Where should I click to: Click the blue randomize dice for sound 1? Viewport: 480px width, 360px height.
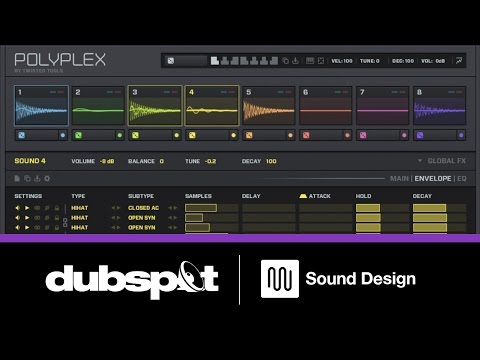pos(22,135)
